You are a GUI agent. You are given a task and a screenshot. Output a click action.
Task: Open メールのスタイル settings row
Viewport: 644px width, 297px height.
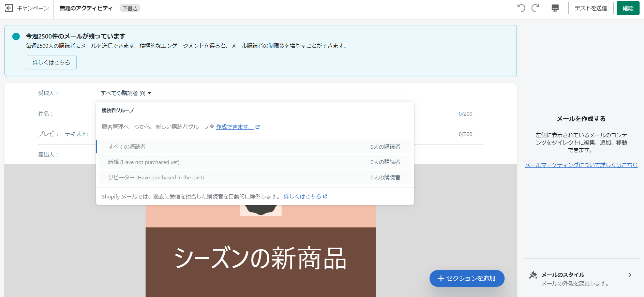pos(581,279)
